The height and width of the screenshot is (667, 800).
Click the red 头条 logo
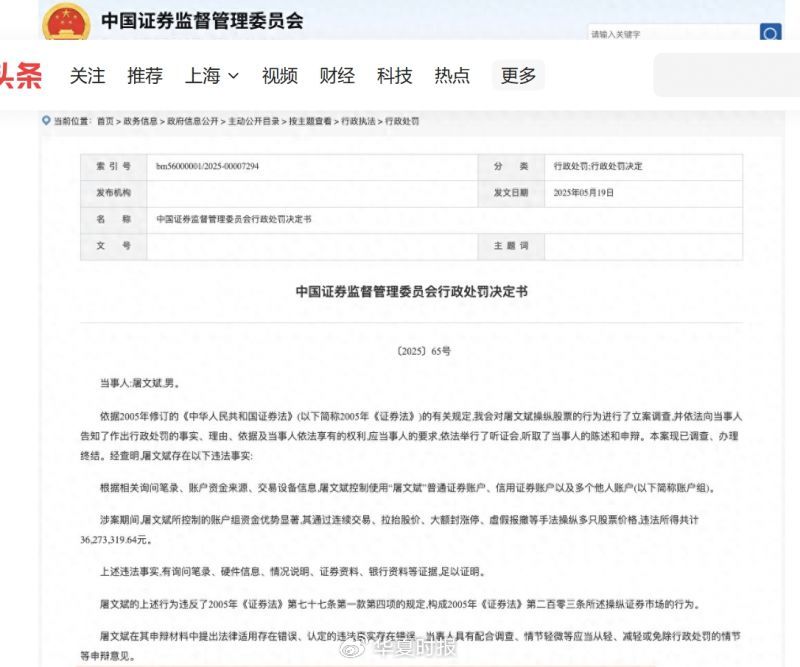pyautogui.click(x=20, y=76)
